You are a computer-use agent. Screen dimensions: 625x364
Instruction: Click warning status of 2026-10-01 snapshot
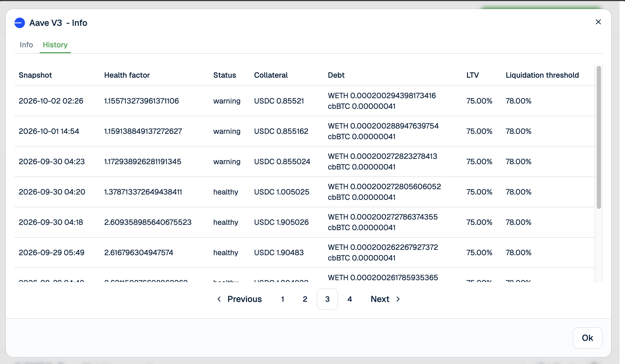pyautogui.click(x=227, y=131)
